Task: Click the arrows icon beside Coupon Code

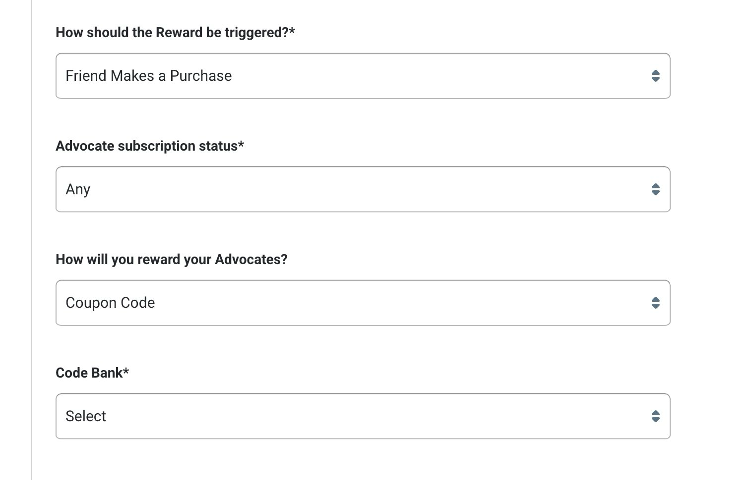Action: (x=655, y=303)
